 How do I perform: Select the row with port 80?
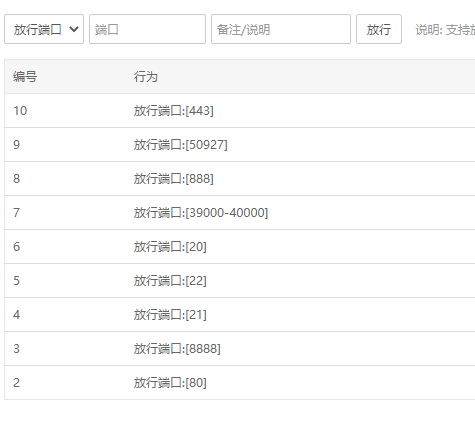240,383
